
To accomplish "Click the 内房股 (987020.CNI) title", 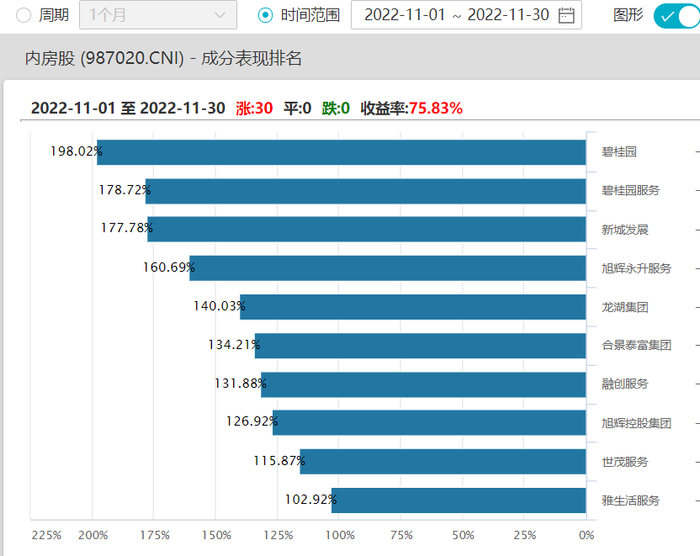I will point(104,59).
